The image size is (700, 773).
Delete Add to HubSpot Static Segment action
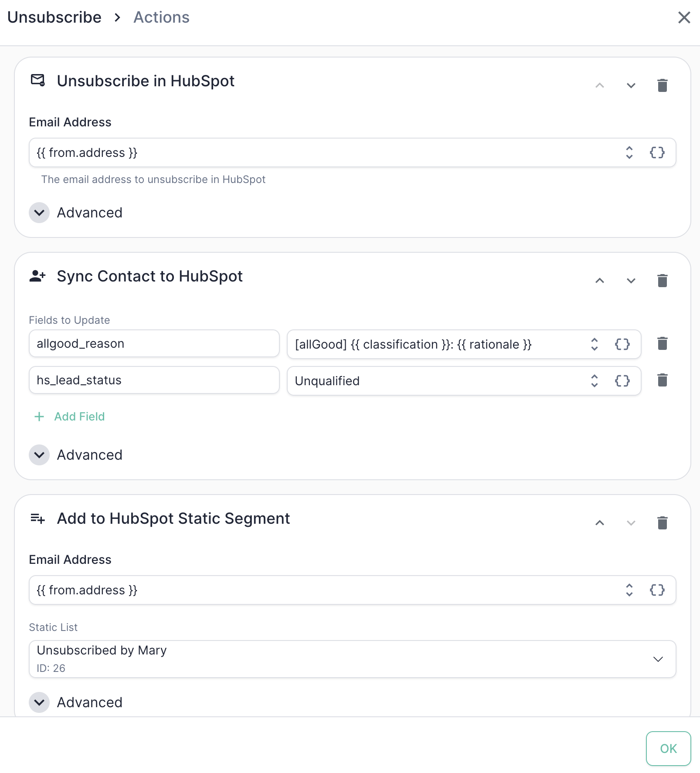662,523
